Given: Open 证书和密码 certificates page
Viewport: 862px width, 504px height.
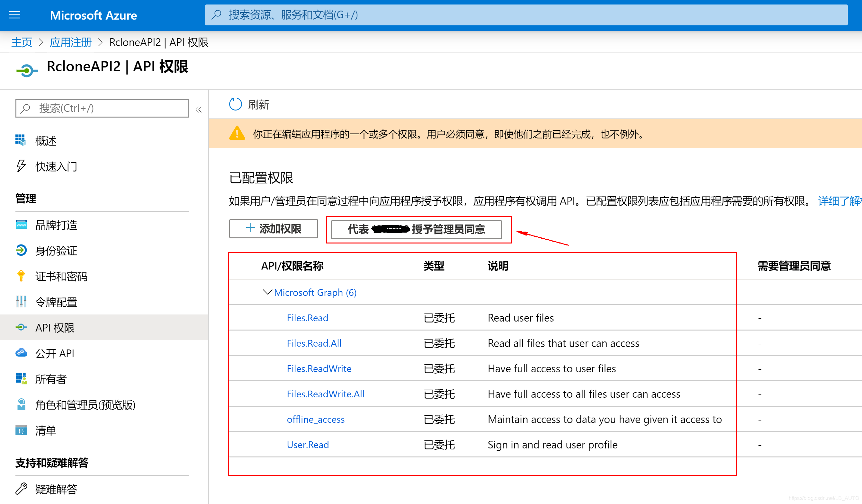Looking at the screenshot, I should (x=62, y=276).
